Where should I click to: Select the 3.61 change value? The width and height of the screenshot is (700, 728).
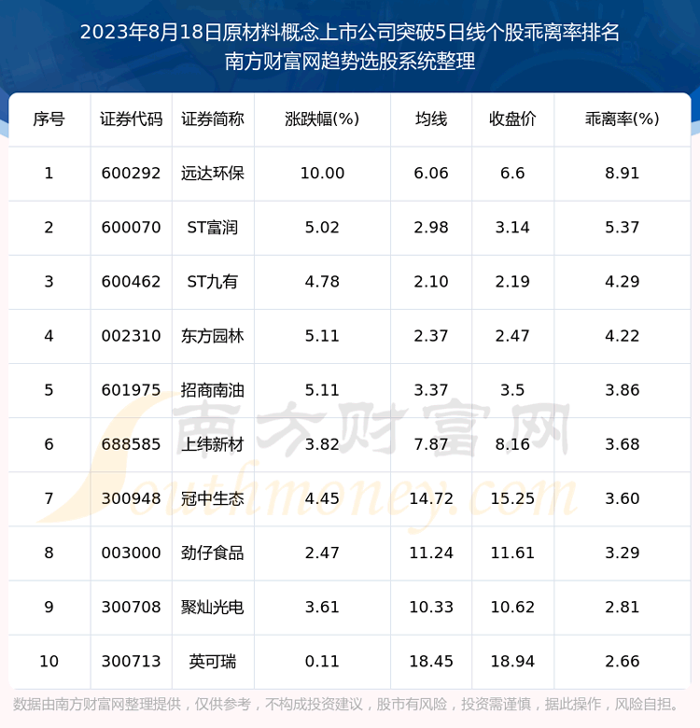click(322, 608)
